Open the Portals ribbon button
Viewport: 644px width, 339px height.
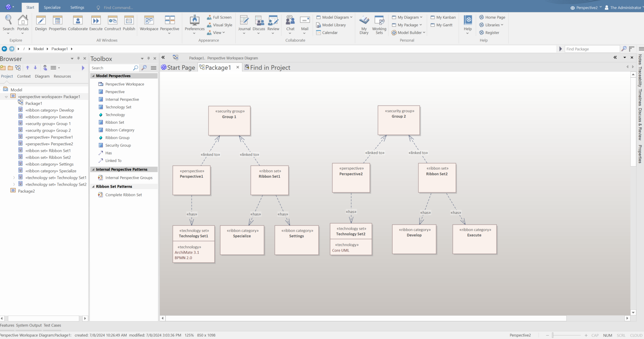pyautogui.click(x=23, y=24)
